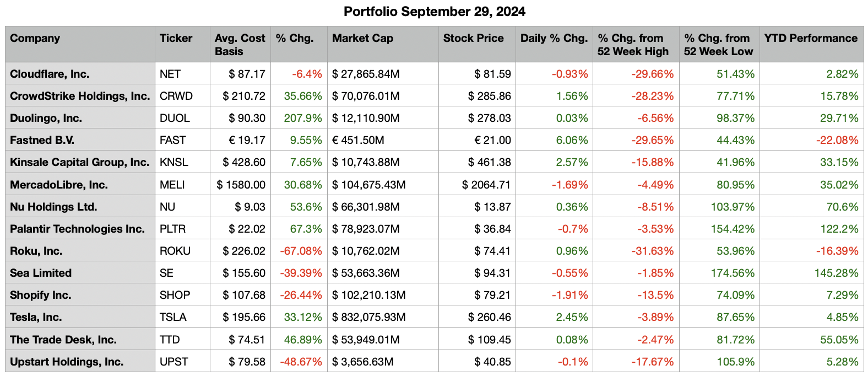Screen dimensions: 868x376
Task: Select Sea Limited's 145.28% YTD cell
Action: (836, 273)
